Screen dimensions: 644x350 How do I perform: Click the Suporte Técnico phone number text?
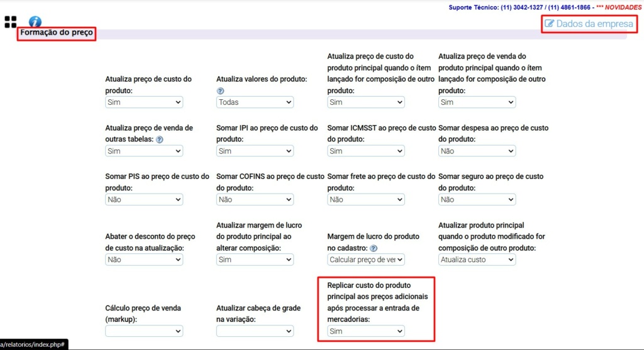(519, 8)
